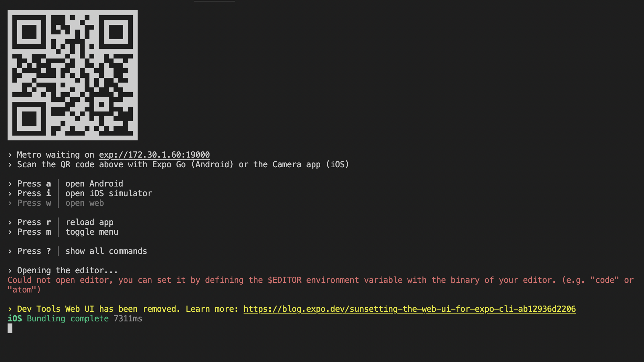The image size is (644, 362).
Task: Open the exp://172.30.1.60:19000 Metro link
Action: 154,155
